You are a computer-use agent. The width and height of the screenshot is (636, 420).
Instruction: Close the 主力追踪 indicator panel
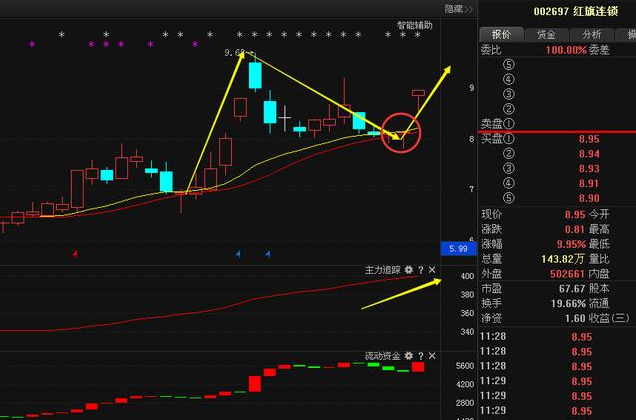432,270
